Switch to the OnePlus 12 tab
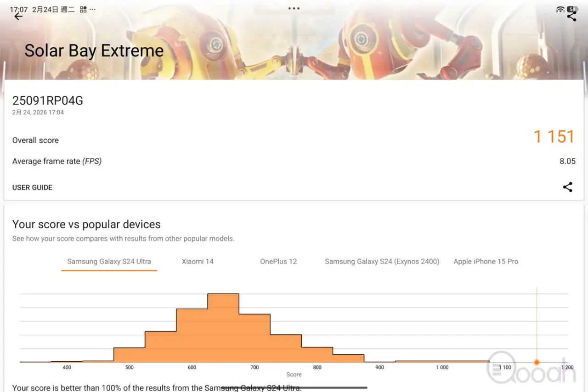 278,262
